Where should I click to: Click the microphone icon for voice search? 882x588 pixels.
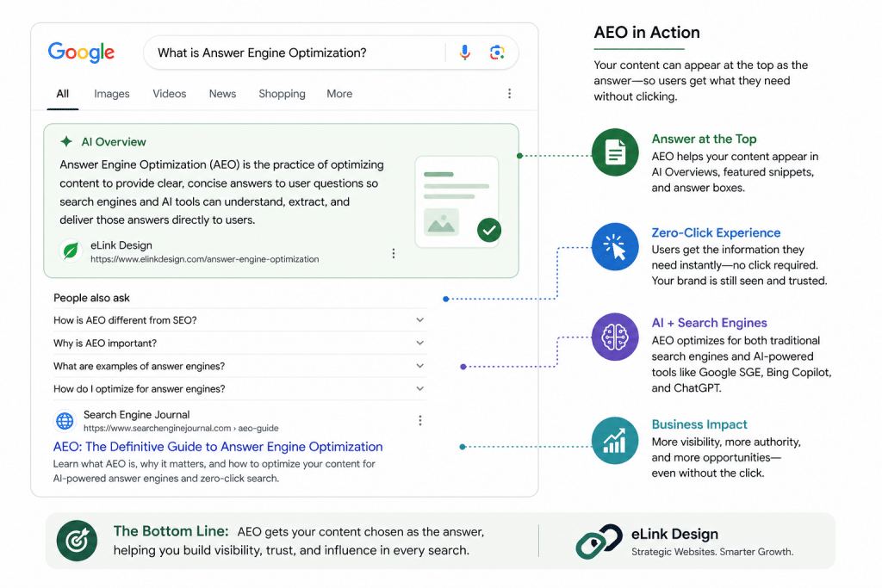[x=464, y=53]
